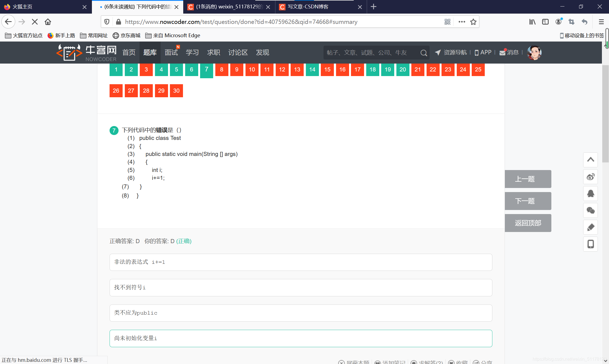Open the 来自 Microsoft Edge bookmark folder
Viewport: 609px width, 364px height.
tap(173, 36)
